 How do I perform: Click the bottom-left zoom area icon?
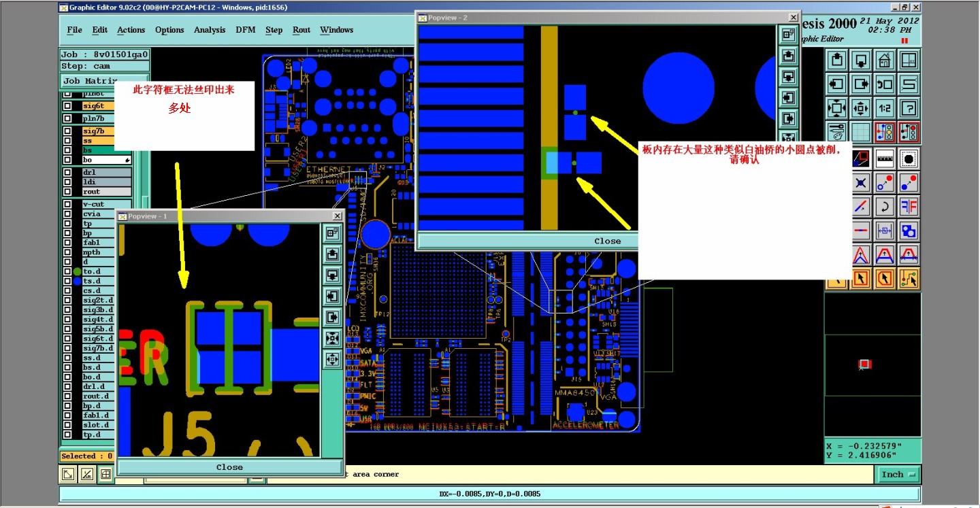tap(68, 474)
